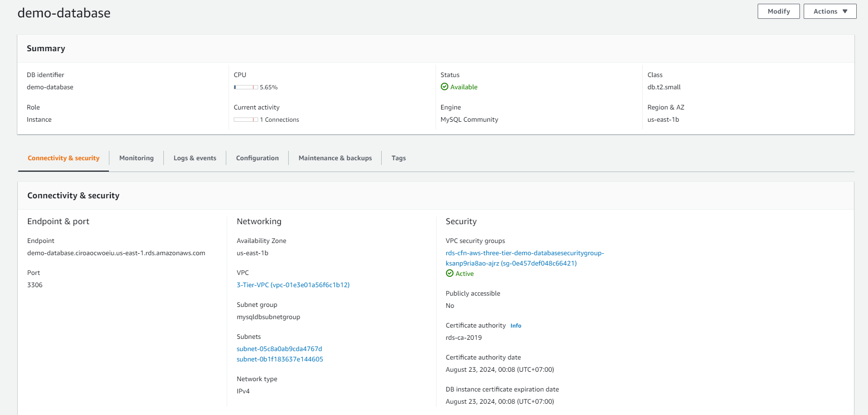Click the DB instance certificate expiration date value
This screenshot has height=415, width=868.
(x=499, y=401)
